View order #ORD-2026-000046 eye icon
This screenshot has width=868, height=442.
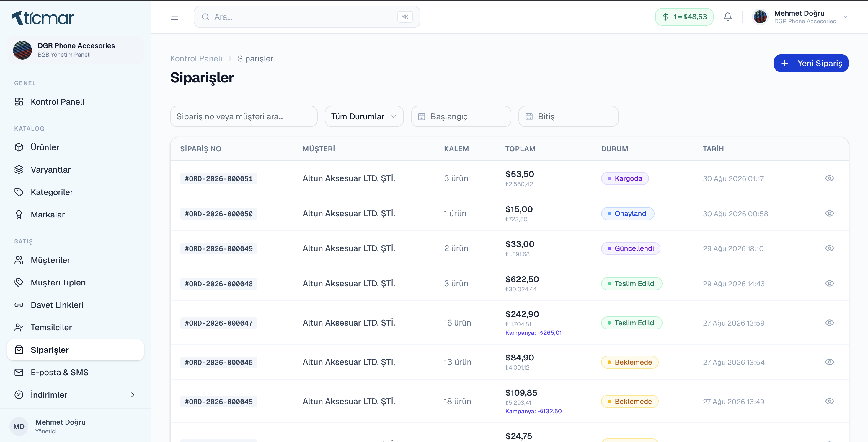click(829, 362)
